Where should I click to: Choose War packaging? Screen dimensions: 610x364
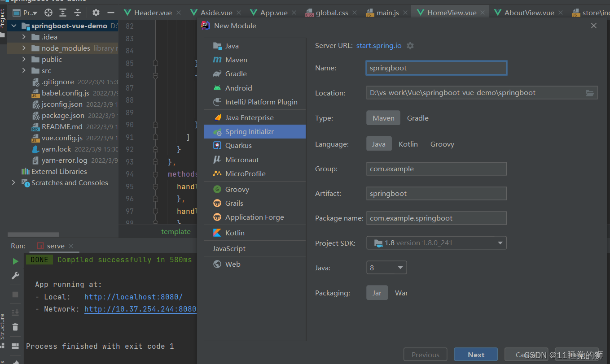click(x=401, y=293)
